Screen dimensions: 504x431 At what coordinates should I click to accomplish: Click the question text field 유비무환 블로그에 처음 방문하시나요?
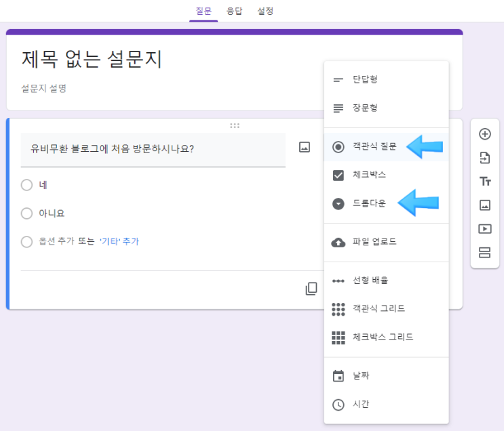[153, 149]
